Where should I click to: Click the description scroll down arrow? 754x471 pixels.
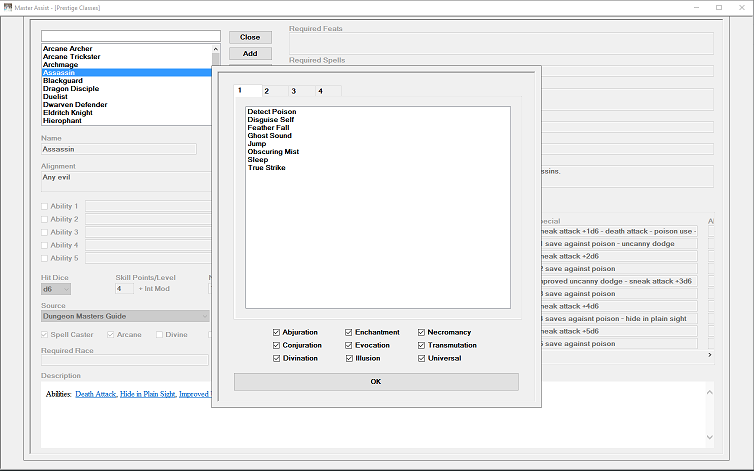click(710, 437)
